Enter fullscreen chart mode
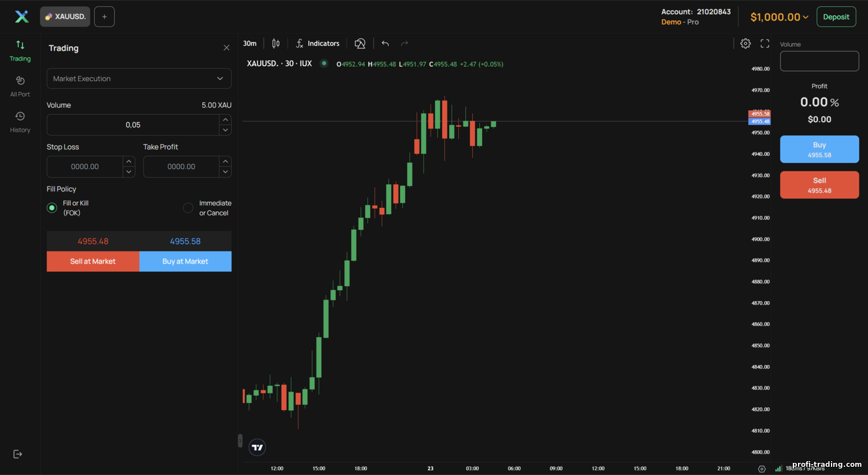This screenshot has height=475, width=868. 764,43
